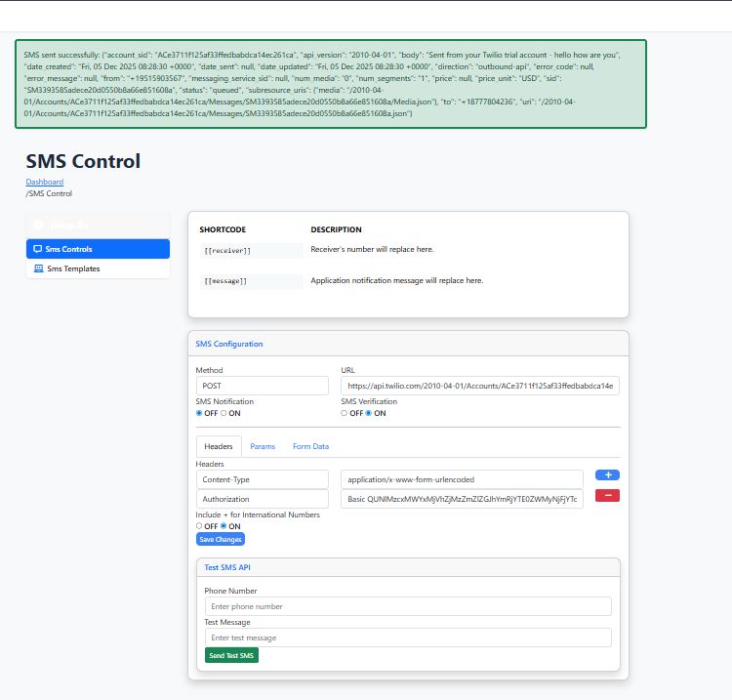The width and height of the screenshot is (732, 700).
Task: Select OFF for SMS Notification
Action: tap(199, 413)
